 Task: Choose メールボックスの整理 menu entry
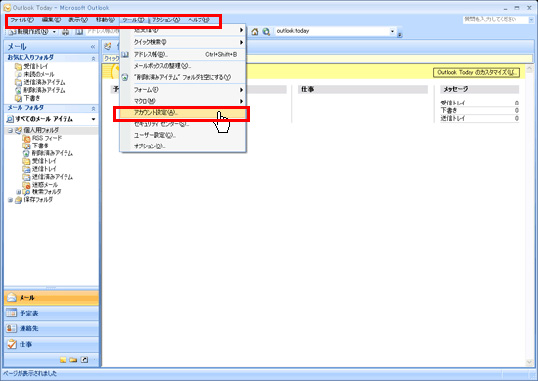click(x=183, y=66)
